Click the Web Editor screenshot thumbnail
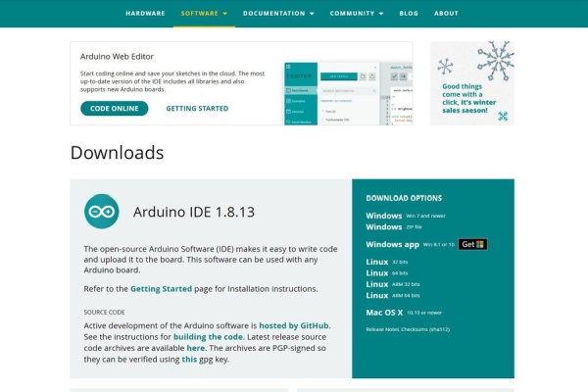The image size is (588, 392). click(x=348, y=93)
